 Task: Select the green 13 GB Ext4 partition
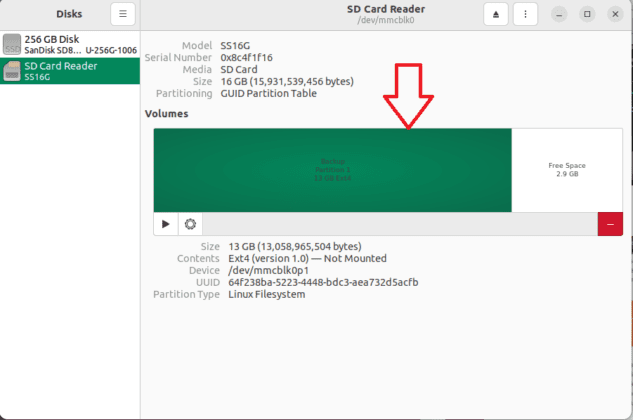pyautogui.click(x=332, y=170)
